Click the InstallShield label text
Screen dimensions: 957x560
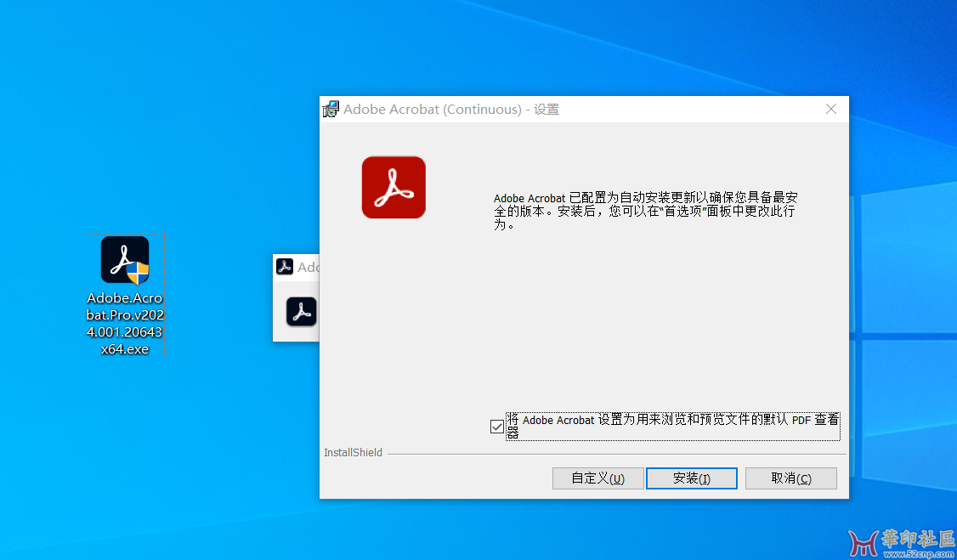(353, 453)
